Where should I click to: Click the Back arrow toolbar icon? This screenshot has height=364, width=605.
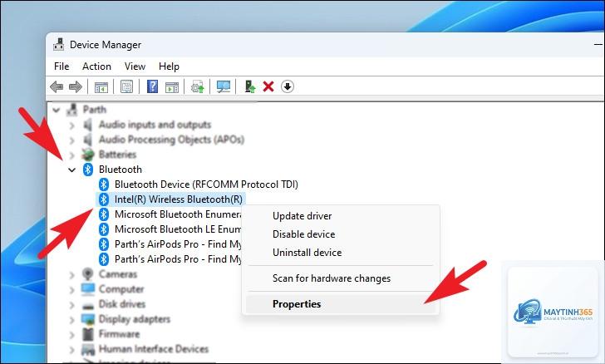[x=57, y=86]
